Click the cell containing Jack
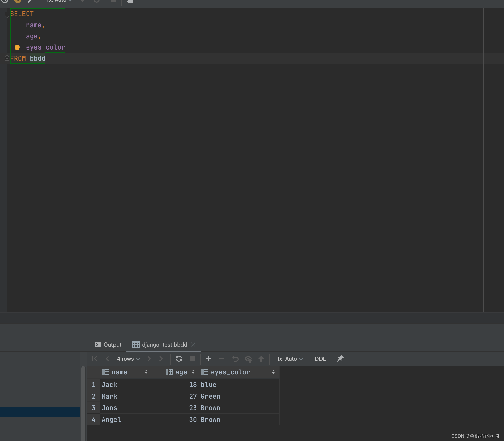Screen dimensions: 504x441 point(126,385)
